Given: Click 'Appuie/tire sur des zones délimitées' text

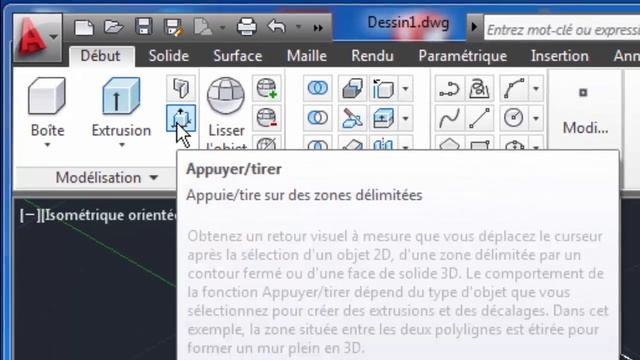Looking at the screenshot, I should coord(304,195).
